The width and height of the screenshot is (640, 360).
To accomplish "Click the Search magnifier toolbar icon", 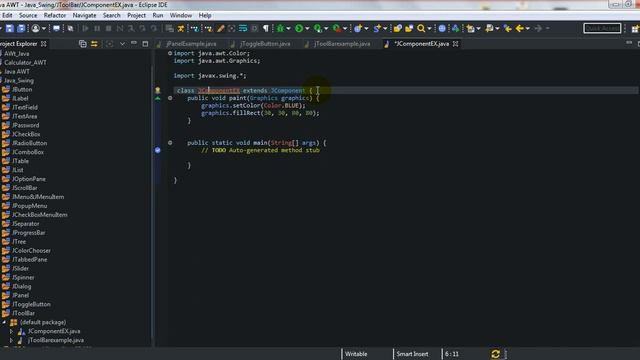I will point(421,28).
